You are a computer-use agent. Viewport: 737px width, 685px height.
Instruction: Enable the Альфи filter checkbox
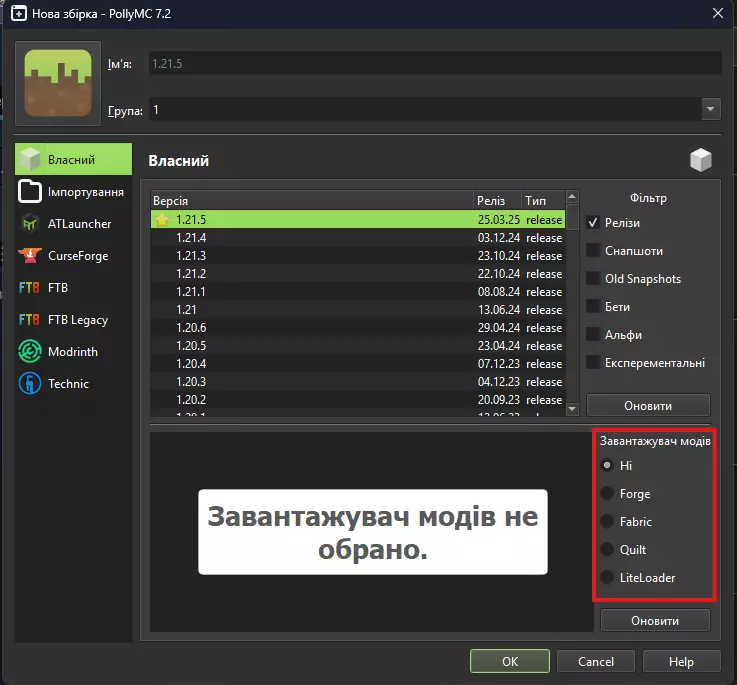tap(593, 334)
